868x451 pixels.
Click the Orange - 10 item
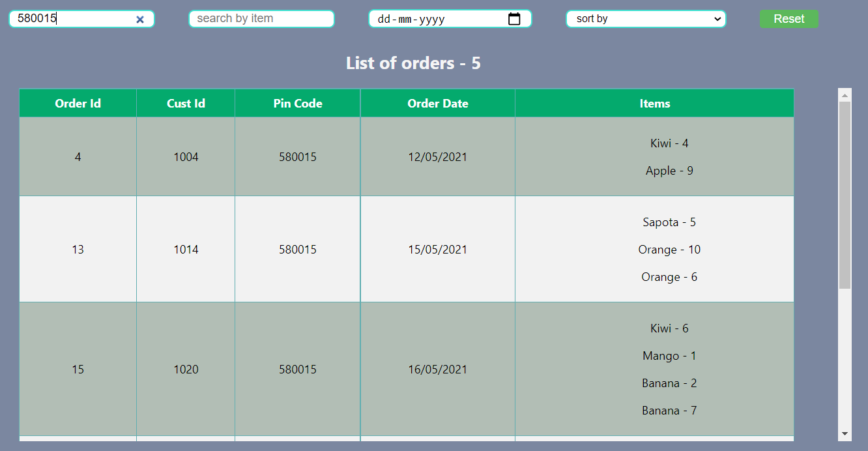(x=669, y=250)
